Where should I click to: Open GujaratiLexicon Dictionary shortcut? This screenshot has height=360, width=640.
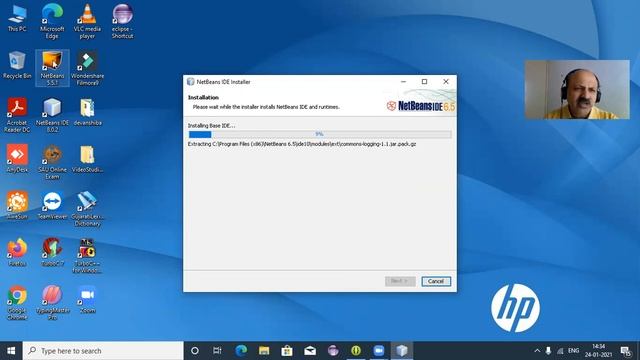coord(87,209)
